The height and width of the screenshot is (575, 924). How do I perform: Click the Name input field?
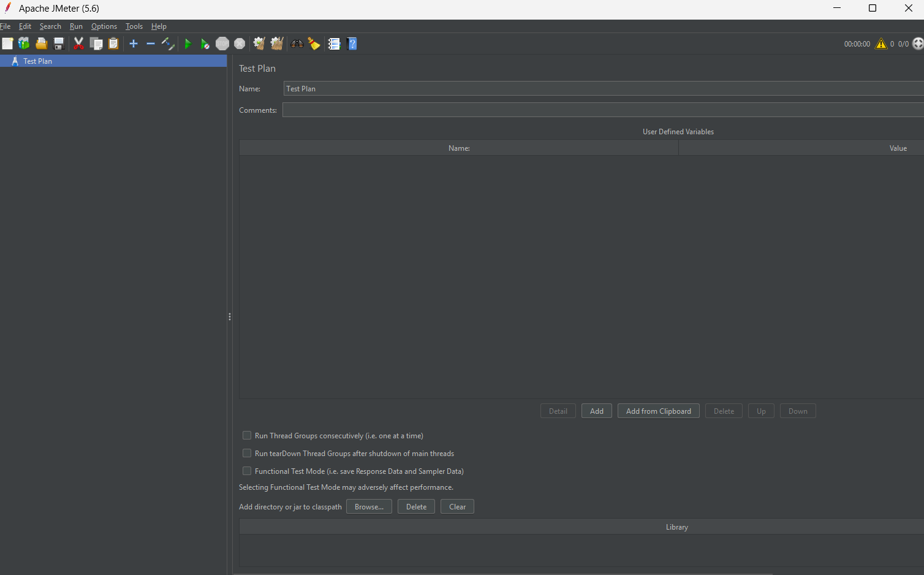click(604, 88)
